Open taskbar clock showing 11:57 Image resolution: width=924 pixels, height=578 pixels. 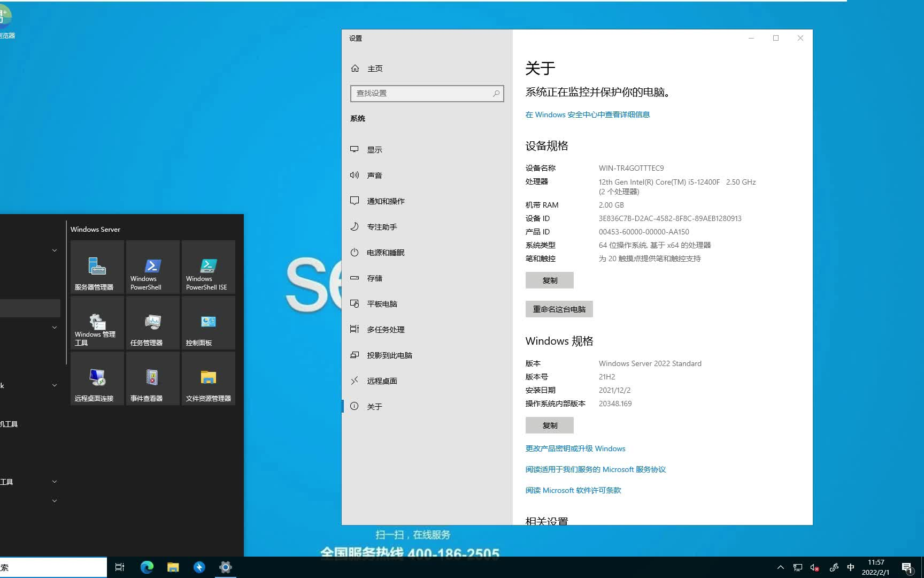coord(876,567)
